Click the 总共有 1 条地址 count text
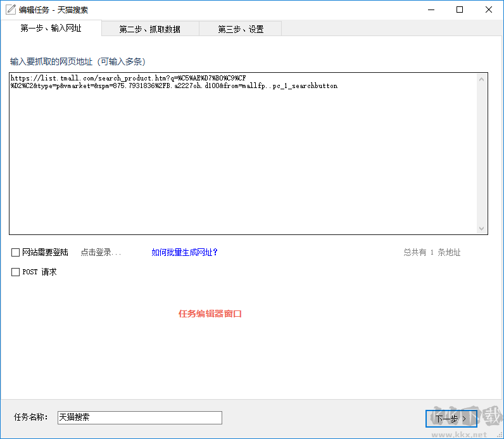This screenshot has width=504, height=439. click(432, 253)
